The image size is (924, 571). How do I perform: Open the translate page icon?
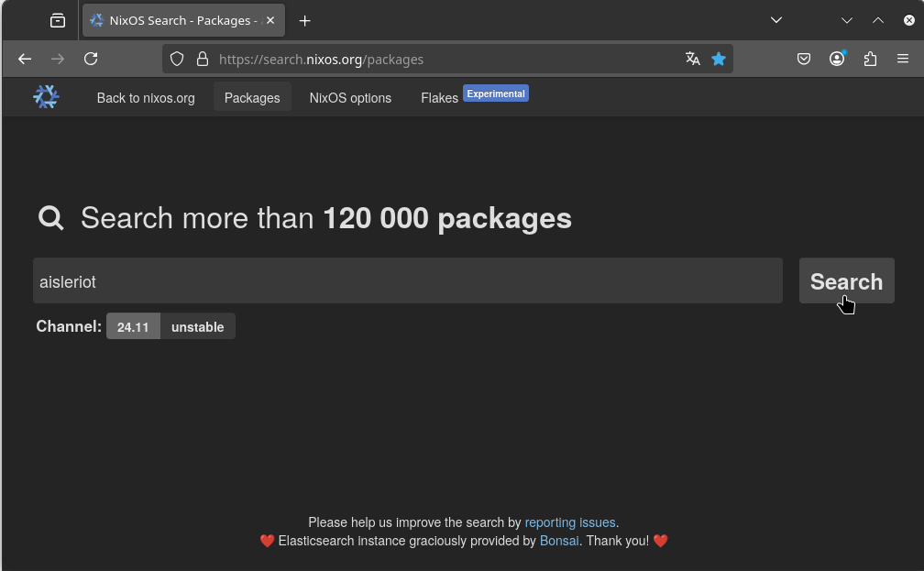(693, 59)
